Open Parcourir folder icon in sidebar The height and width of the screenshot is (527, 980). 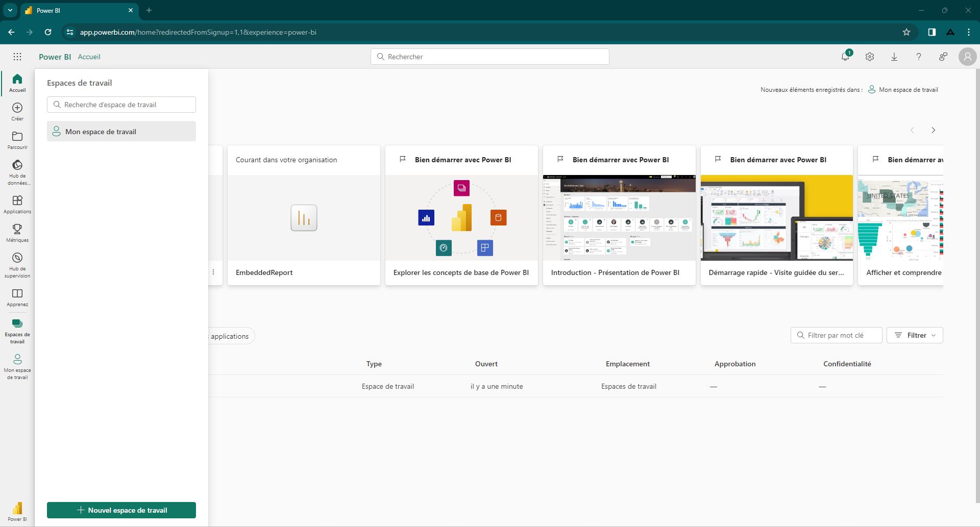[17, 140]
